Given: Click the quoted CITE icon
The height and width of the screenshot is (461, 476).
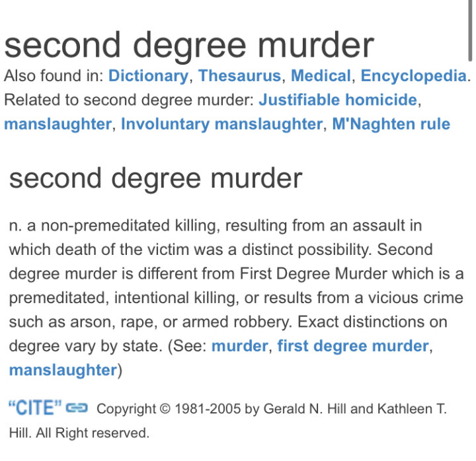Looking at the screenshot, I should tap(35, 408).
